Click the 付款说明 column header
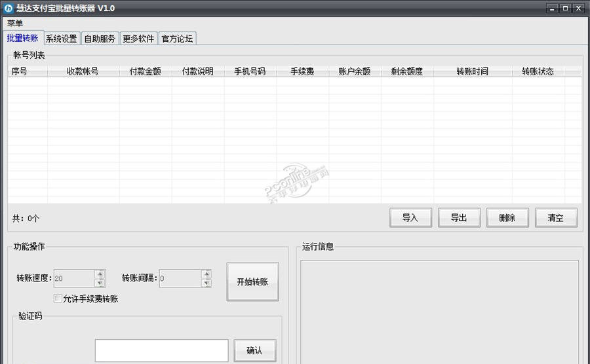Screen dimensions: 590x364 click(197, 71)
